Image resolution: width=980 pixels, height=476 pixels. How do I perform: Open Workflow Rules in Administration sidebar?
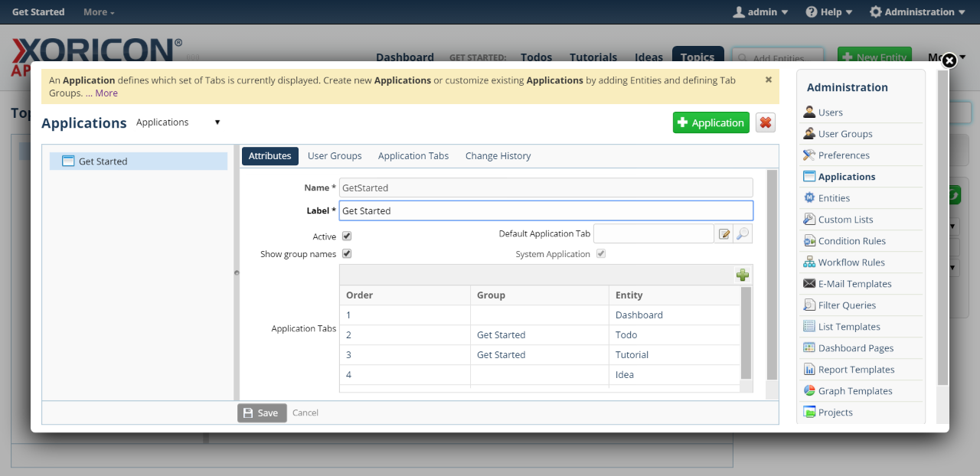(x=851, y=262)
